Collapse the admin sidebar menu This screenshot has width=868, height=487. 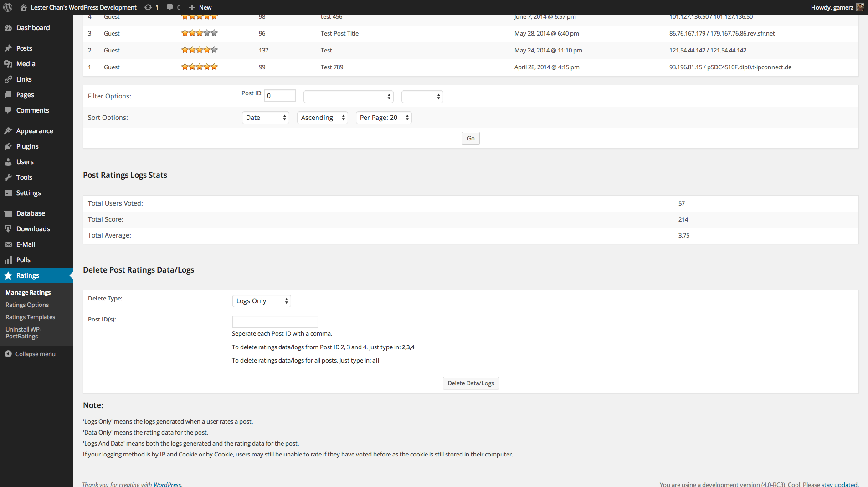pyautogui.click(x=30, y=354)
